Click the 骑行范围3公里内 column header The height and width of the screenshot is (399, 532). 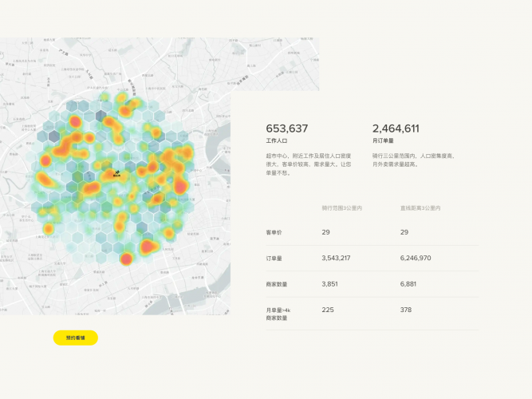click(x=342, y=207)
